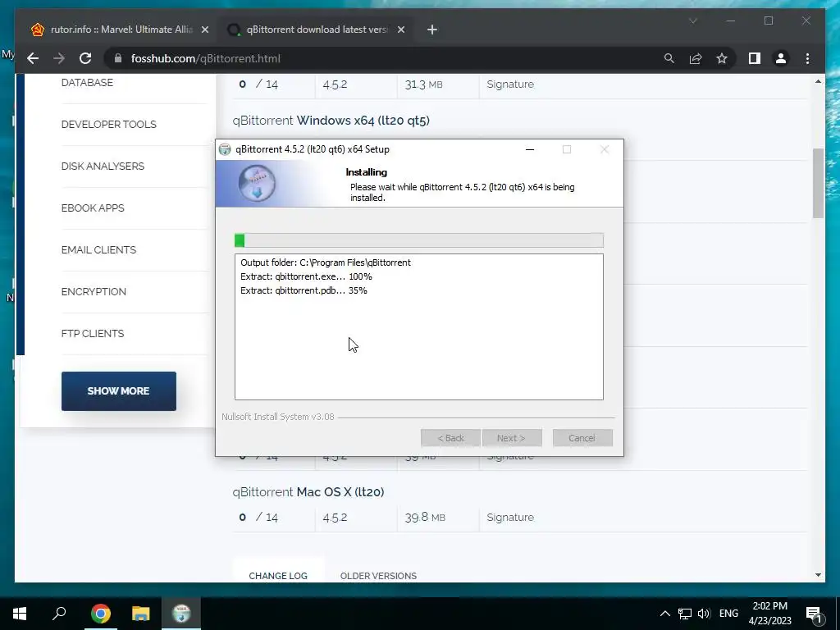Click the Next button in setup
This screenshot has width=840, height=630.
point(512,438)
